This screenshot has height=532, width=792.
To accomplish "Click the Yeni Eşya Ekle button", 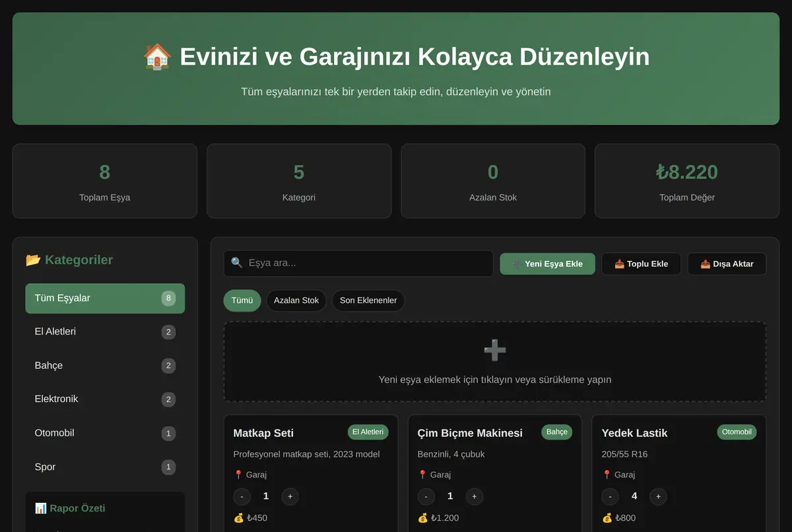I will 548,264.
